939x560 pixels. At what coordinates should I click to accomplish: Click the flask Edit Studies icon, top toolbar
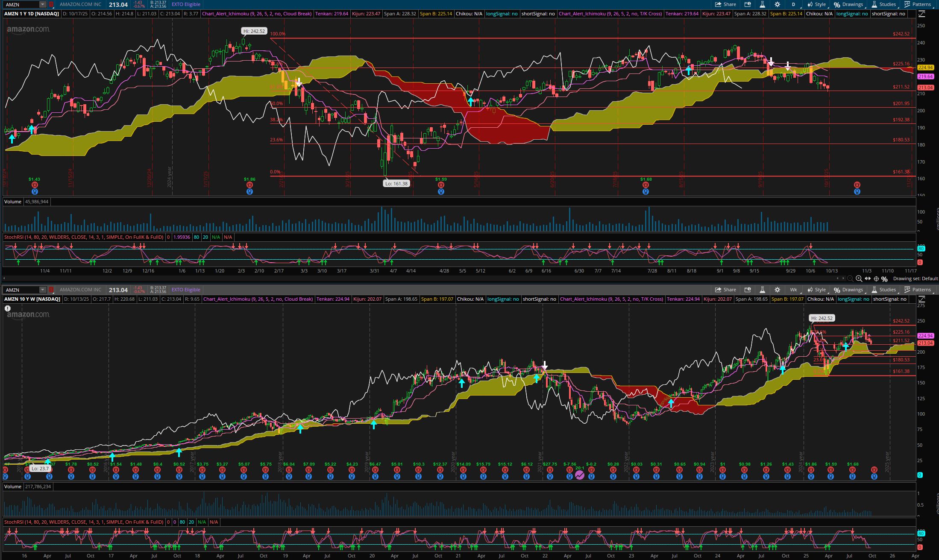coord(762,4)
